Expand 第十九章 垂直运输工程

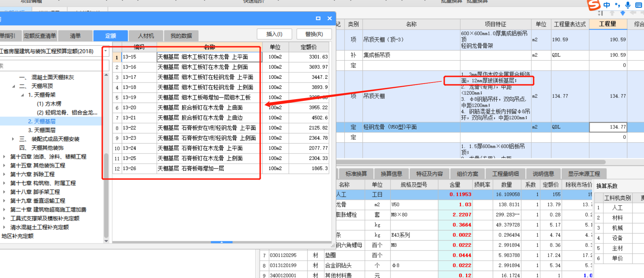[x=4, y=201]
